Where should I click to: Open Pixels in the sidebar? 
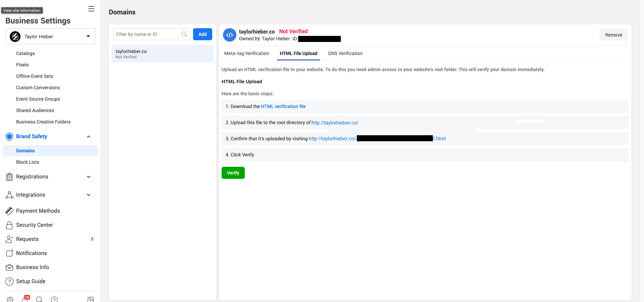(22, 65)
